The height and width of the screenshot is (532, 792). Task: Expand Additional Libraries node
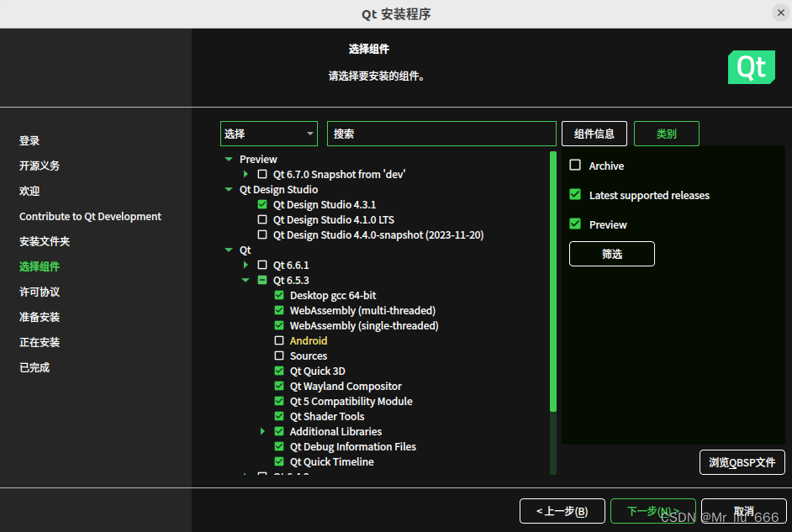(261, 431)
